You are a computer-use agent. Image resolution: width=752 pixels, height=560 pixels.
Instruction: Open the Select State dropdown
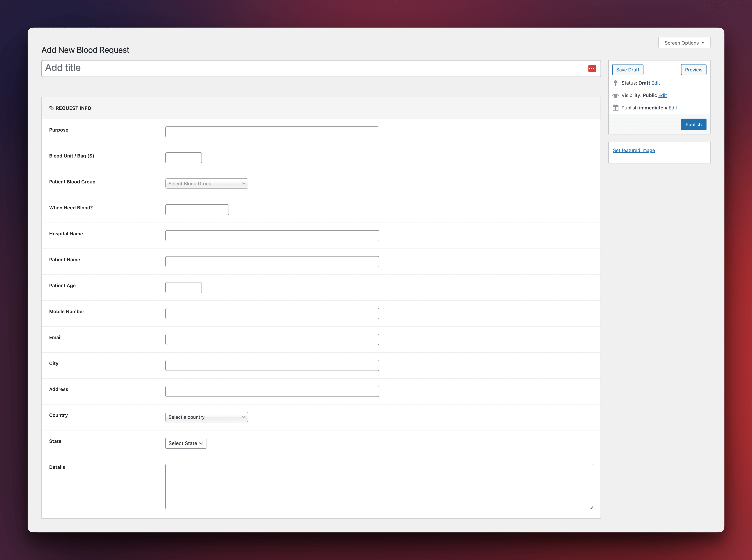point(186,443)
